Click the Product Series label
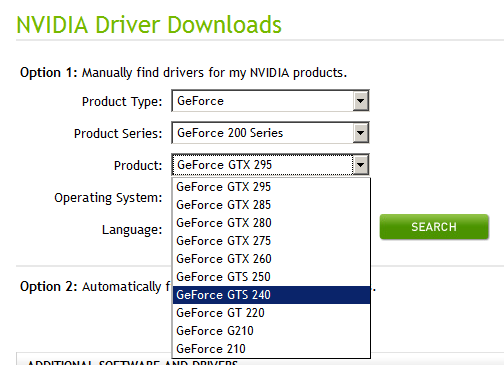 click(x=118, y=133)
